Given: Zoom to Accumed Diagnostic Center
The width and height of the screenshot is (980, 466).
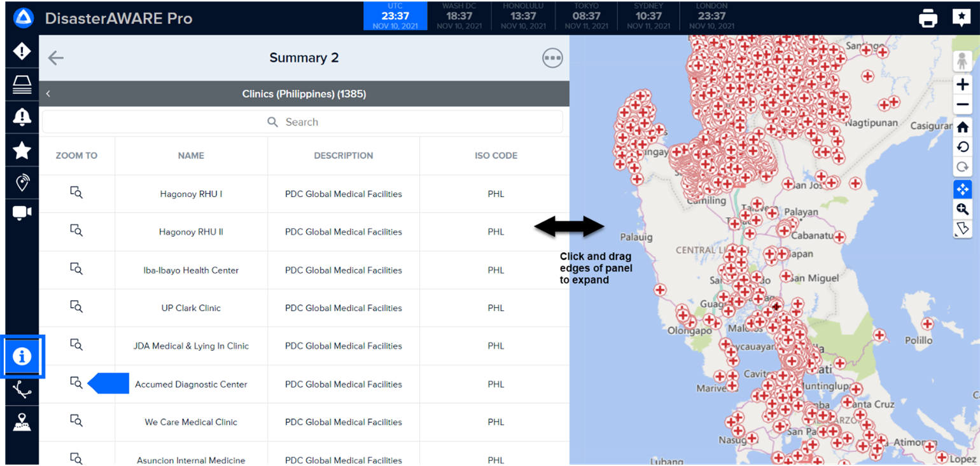Looking at the screenshot, I should (76, 383).
